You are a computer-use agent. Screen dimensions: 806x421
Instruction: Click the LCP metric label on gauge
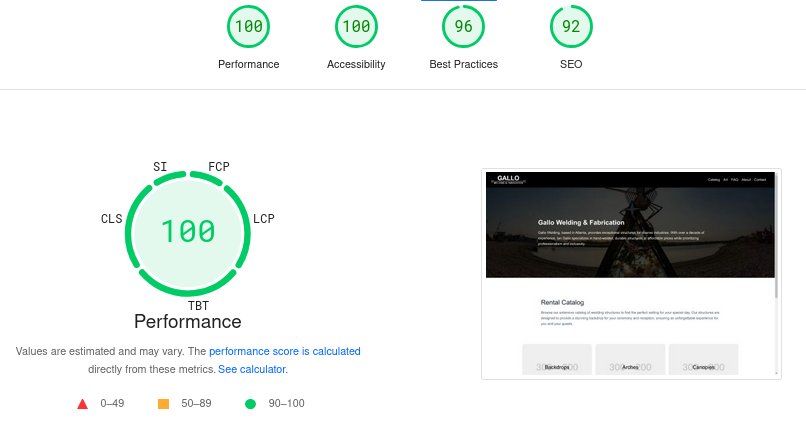coord(264,218)
